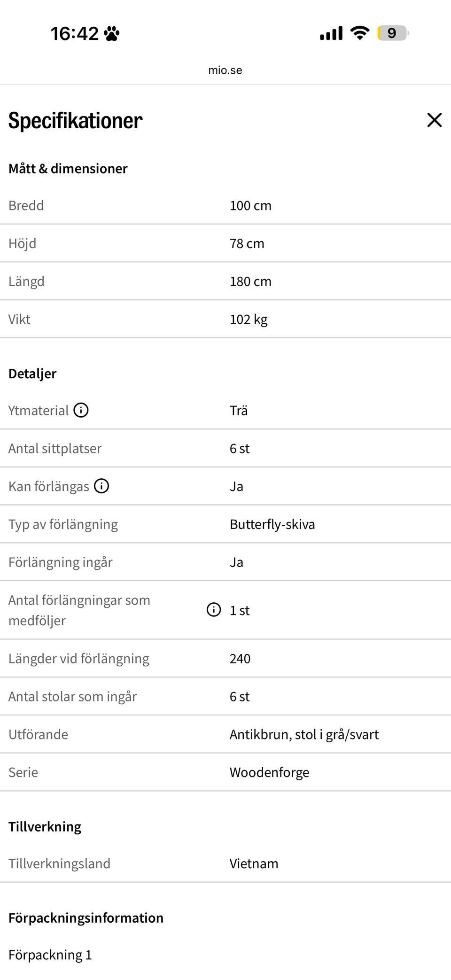Tap Antikbrun, stol i grå/svart value
Screen dimensions: 451x980
tap(304, 734)
